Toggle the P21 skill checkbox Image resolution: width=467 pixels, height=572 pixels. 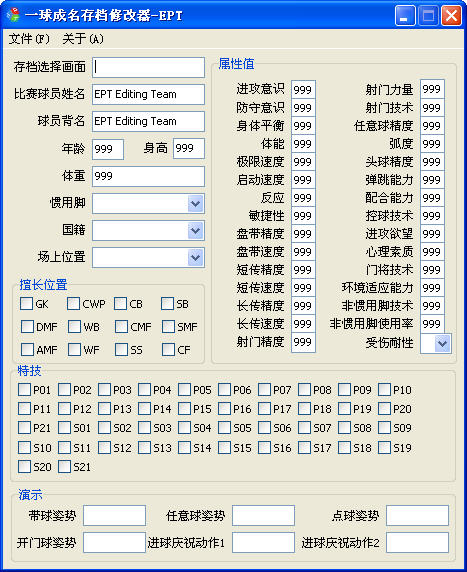[24, 427]
